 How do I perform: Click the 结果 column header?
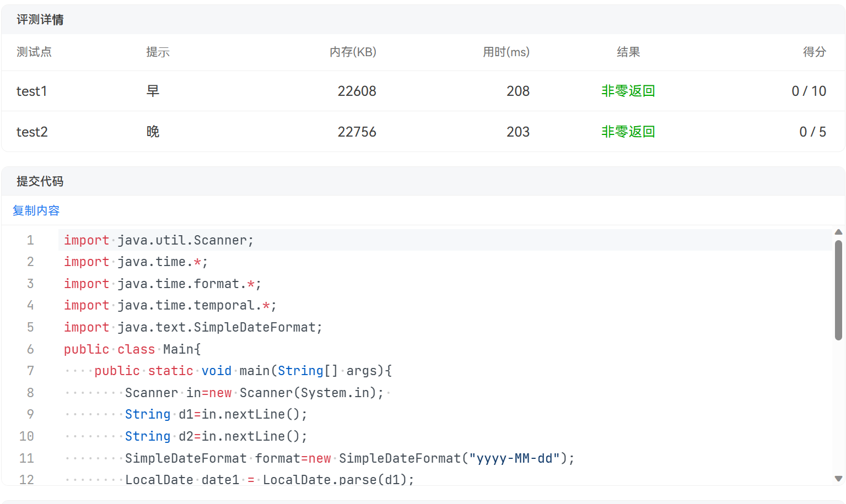coord(628,52)
